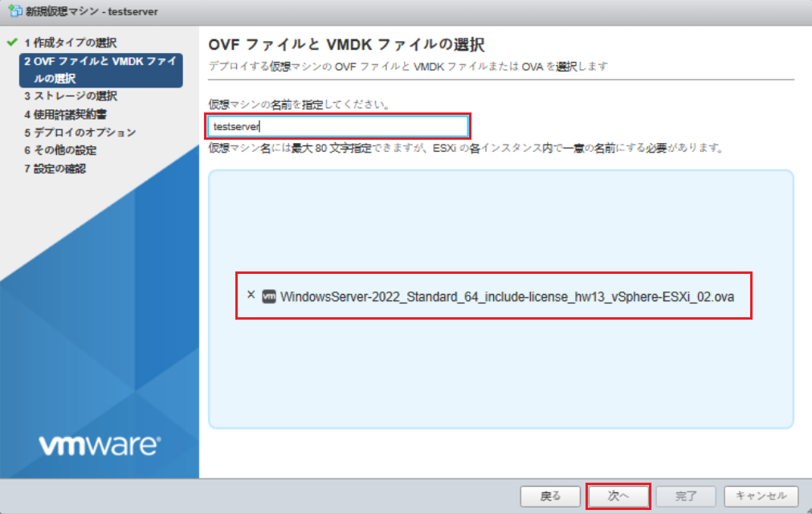Cancel the wizard with キャンセル
This screenshot has height=514, width=812.
pyautogui.click(x=761, y=496)
